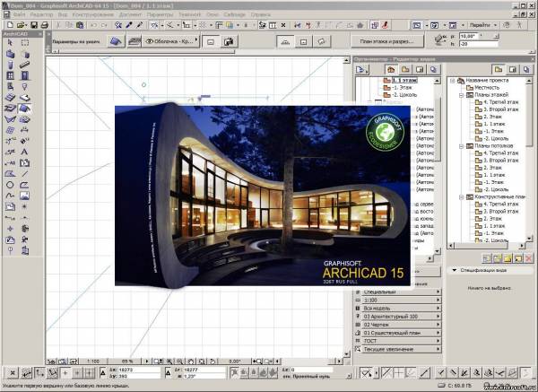The width and height of the screenshot is (538, 392).
Task: Select the Figure (picture) tool in the toolbox
Action: pyautogui.click(x=24, y=196)
